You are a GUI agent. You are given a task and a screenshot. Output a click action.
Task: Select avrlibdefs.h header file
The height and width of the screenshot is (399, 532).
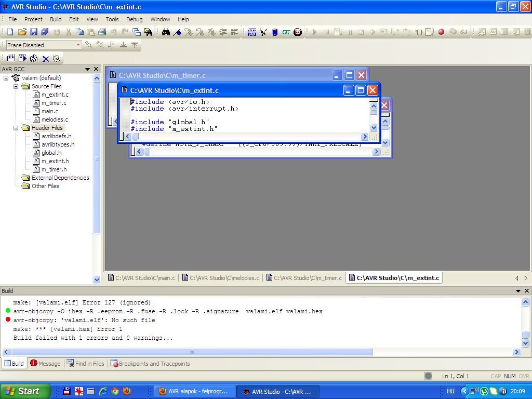(x=52, y=136)
